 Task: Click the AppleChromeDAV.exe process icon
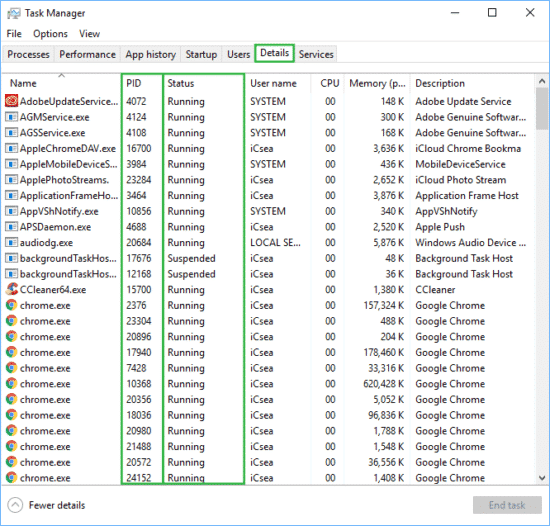pyautogui.click(x=12, y=148)
